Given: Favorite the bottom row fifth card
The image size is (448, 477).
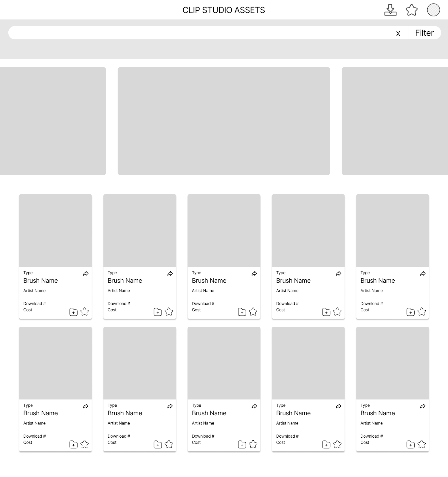Looking at the screenshot, I should pos(421,444).
